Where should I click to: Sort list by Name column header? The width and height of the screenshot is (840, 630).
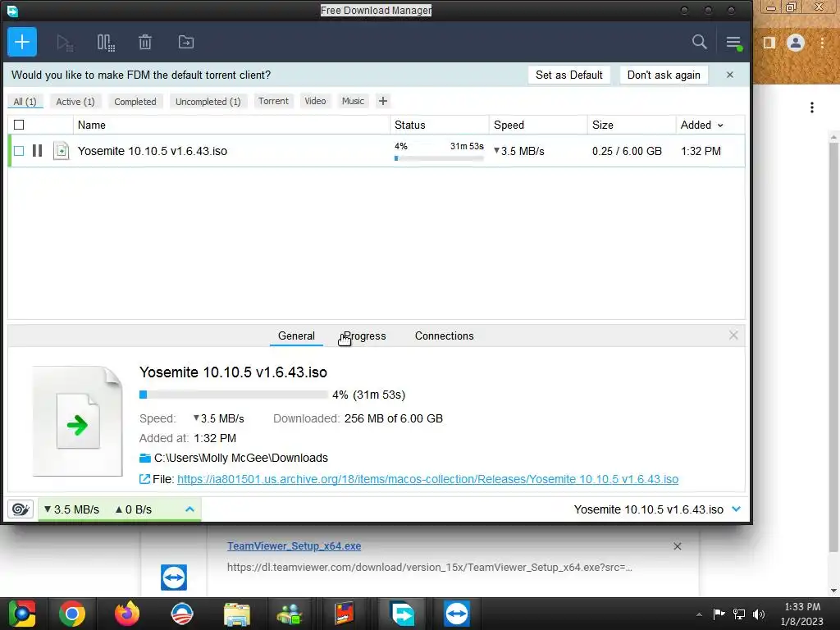tap(231, 125)
